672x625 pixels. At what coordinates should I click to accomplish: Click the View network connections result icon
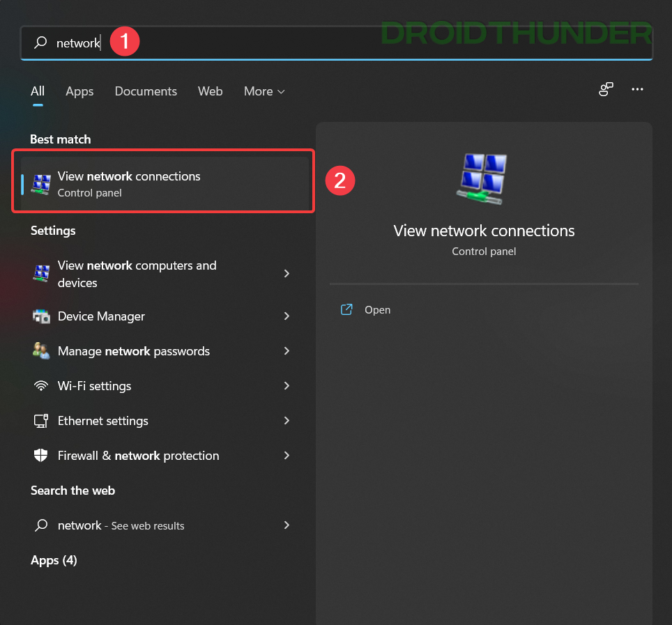click(41, 185)
